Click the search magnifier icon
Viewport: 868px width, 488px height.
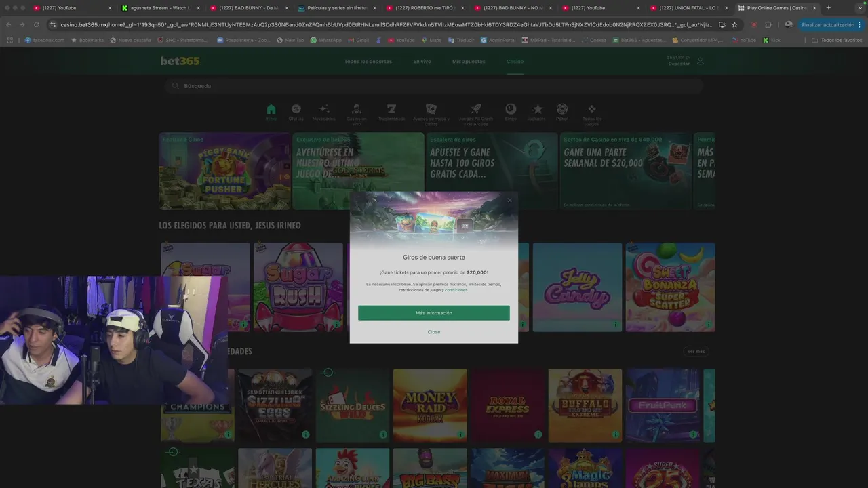point(175,86)
